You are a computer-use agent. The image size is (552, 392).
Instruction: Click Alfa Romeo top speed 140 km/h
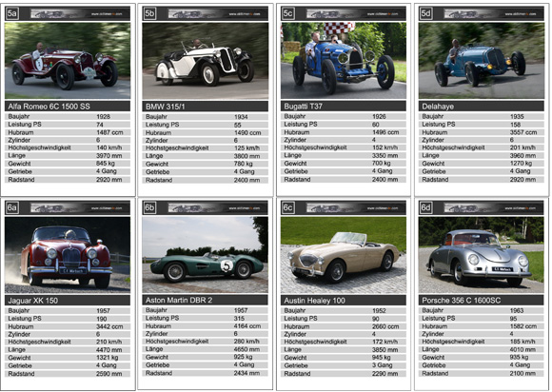[109, 147]
